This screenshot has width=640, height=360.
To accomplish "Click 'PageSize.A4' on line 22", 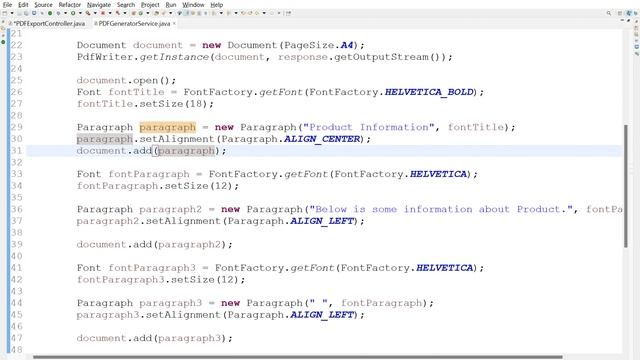I will click(x=318, y=45).
